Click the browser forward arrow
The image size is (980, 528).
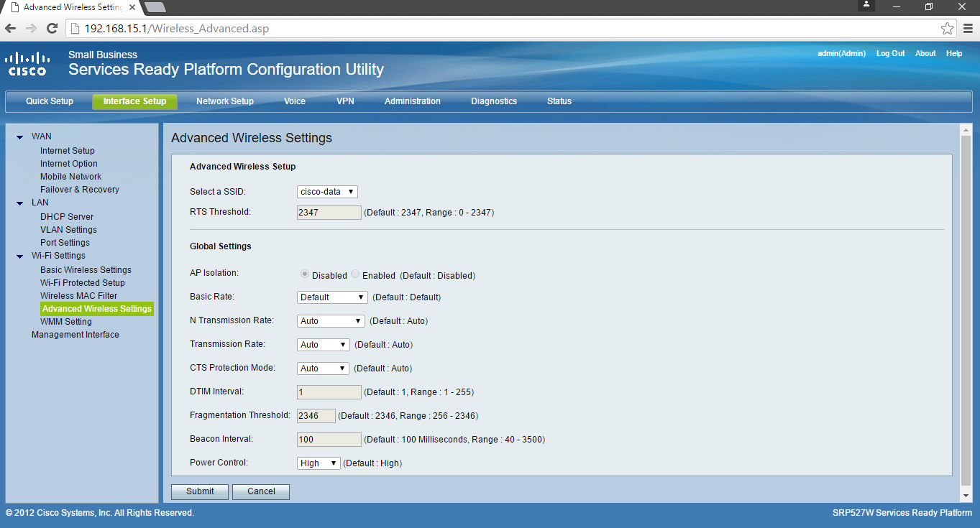[x=31, y=29]
